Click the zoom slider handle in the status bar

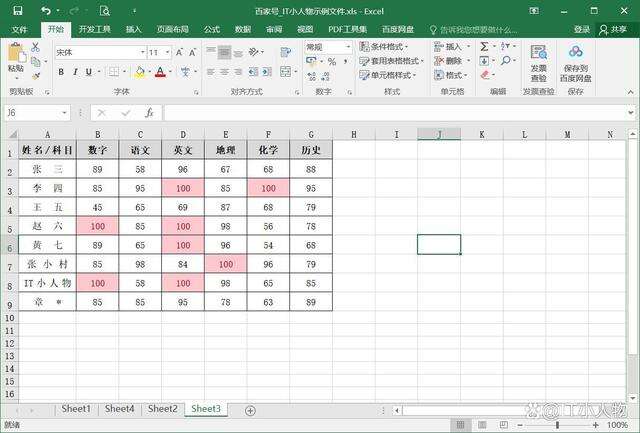pyautogui.click(x=558, y=425)
